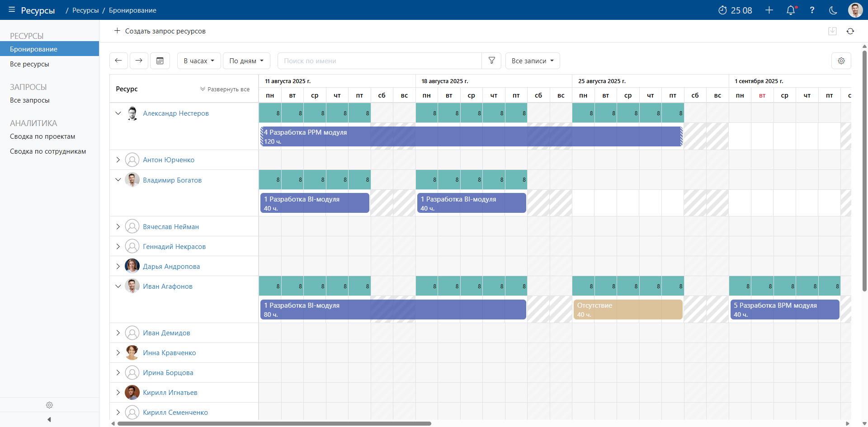868x427 pixels.
Task: Open the hamburger navigation menu
Action: coord(12,10)
